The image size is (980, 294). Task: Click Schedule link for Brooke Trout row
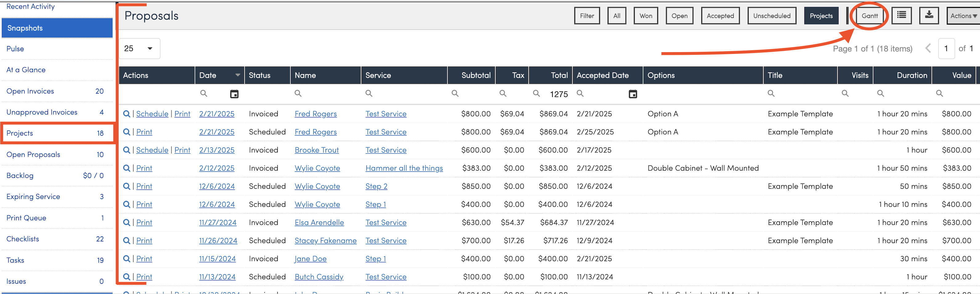click(152, 150)
